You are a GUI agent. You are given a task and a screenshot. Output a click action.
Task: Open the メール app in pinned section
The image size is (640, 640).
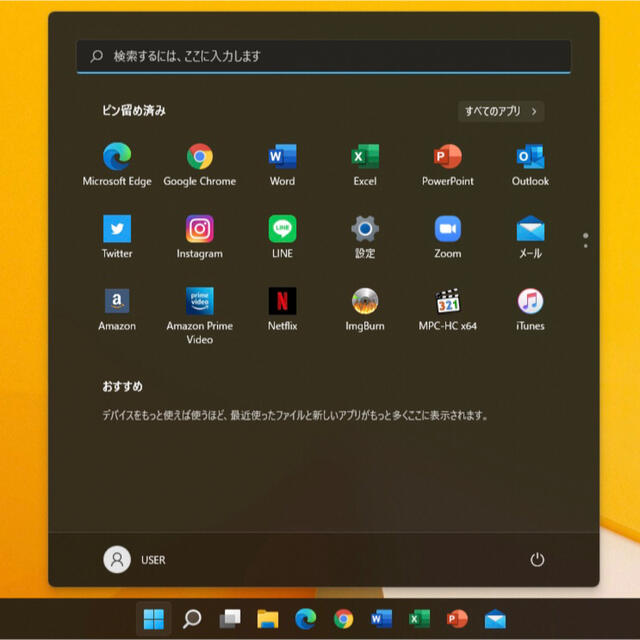click(530, 237)
